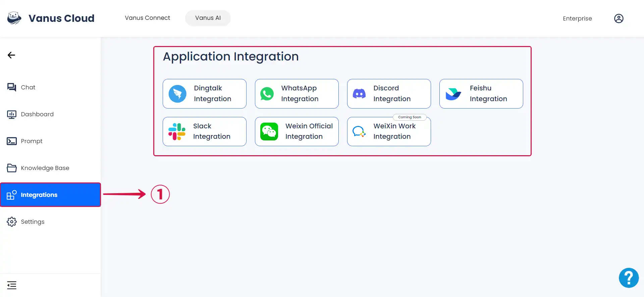Click the Slack logo icon
The height and width of the screenshot is (297, 644).
pos(177,131)
